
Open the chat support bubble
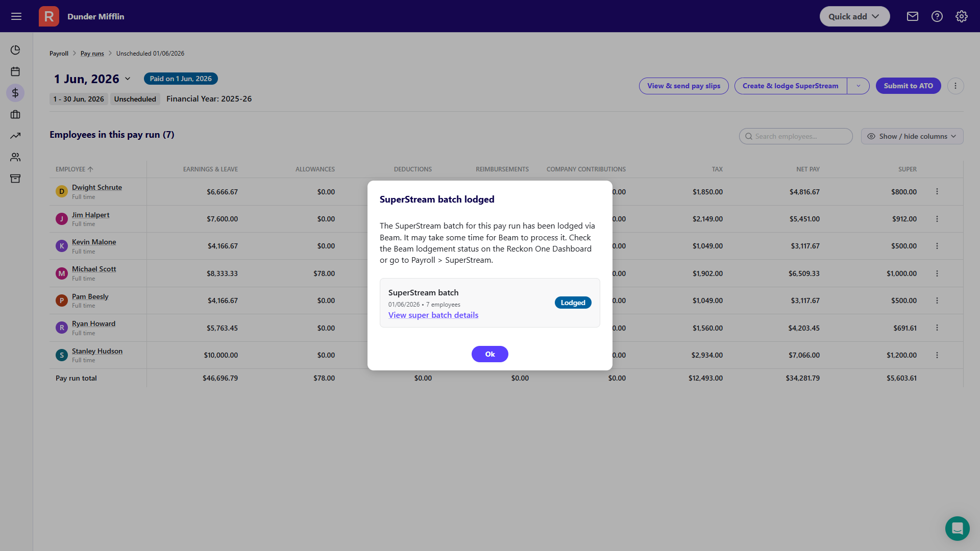pyautogui.click(x=957, y=528)
